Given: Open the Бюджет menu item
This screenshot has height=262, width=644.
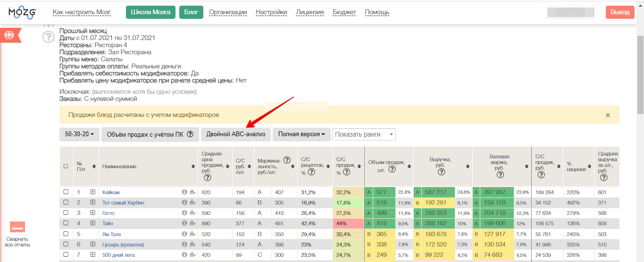Looking at the screenshot, I should [344, 12].
